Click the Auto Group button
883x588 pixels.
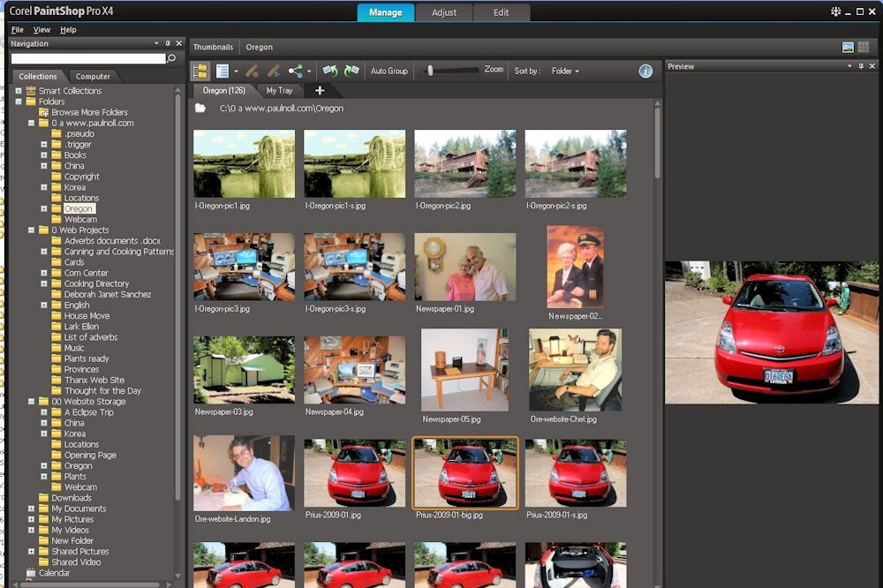click(389, 71)
